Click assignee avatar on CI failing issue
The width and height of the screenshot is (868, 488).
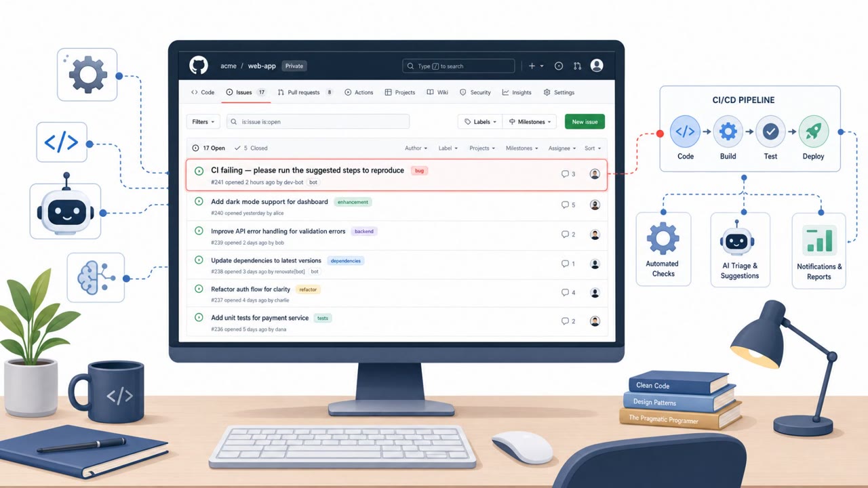[595, 174]
